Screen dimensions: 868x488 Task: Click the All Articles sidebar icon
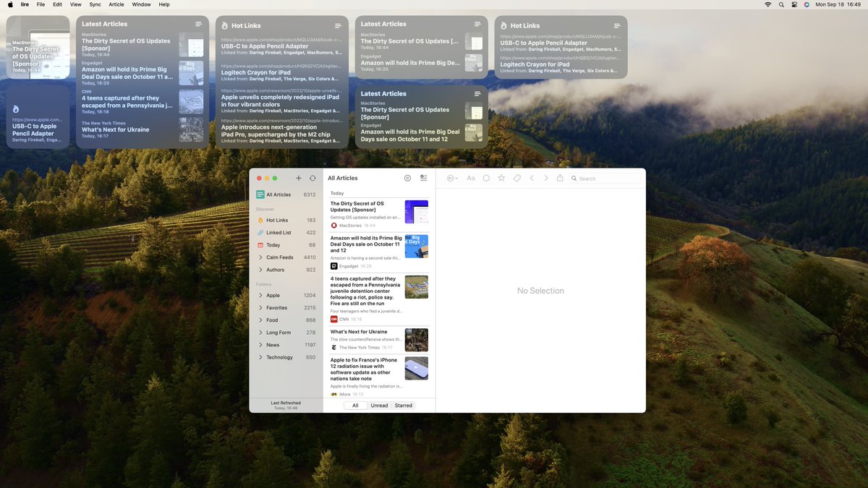[260, 194]
